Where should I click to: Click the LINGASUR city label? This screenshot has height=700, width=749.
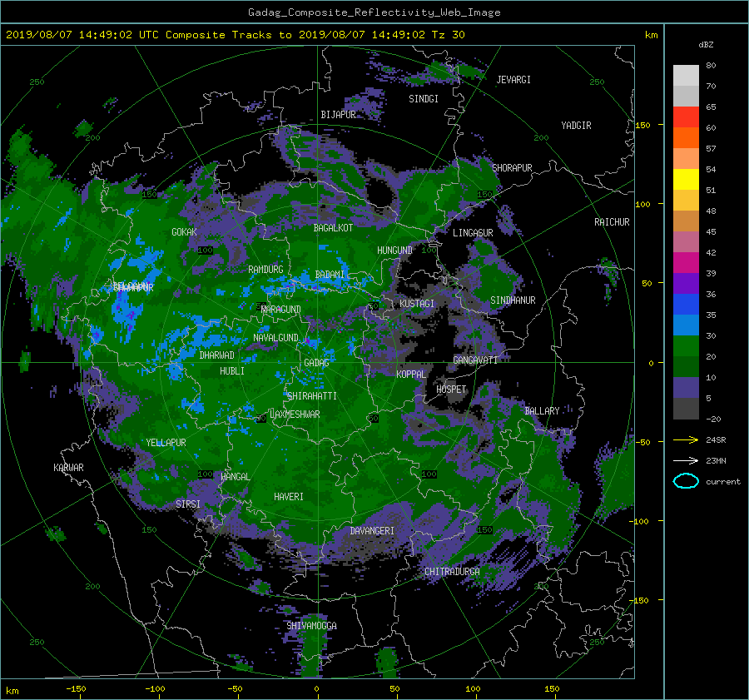click(473, 233)
